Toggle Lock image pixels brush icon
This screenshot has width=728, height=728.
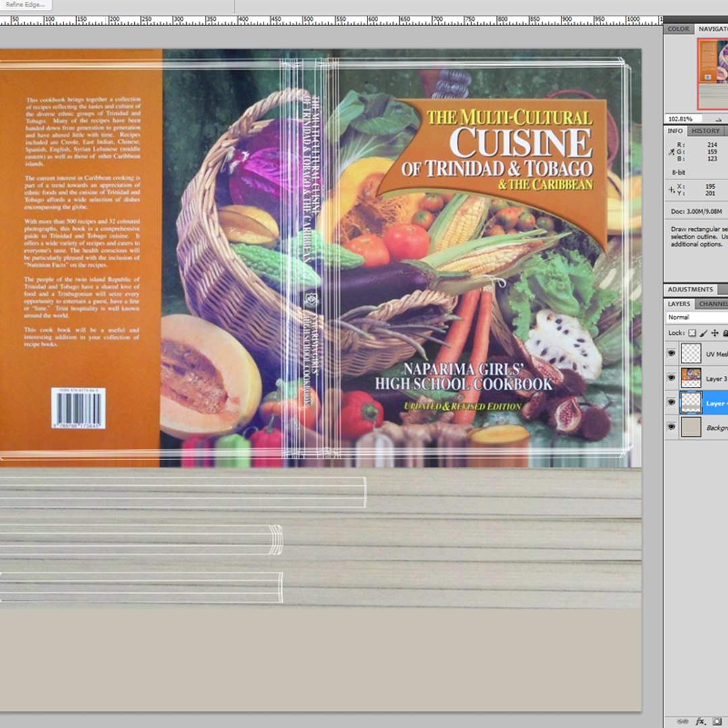pyautogui.click(x=703, y=333)
